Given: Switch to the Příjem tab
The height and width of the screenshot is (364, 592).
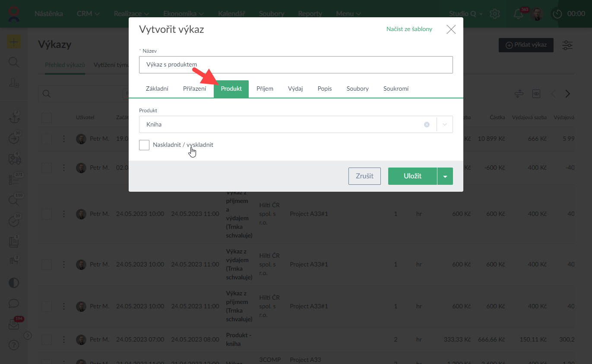Looking at the screenshot, I should tap(265, 89).
